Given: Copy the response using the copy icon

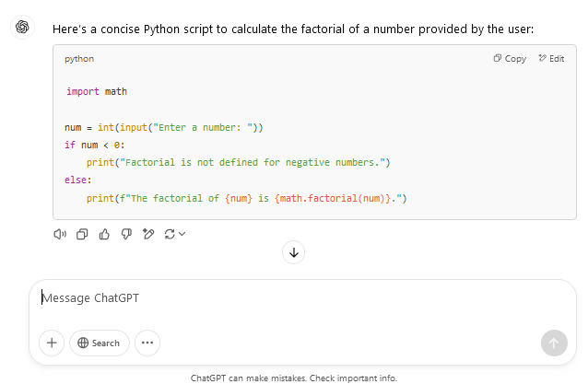Looking at the screenshot, I should (x=82, y=234).
